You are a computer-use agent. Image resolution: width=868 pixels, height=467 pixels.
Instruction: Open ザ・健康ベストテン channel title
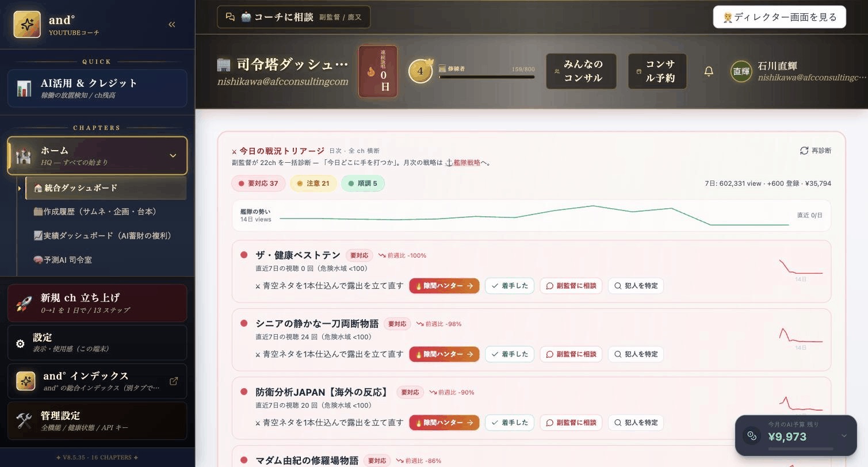click(x=298, y=255)
